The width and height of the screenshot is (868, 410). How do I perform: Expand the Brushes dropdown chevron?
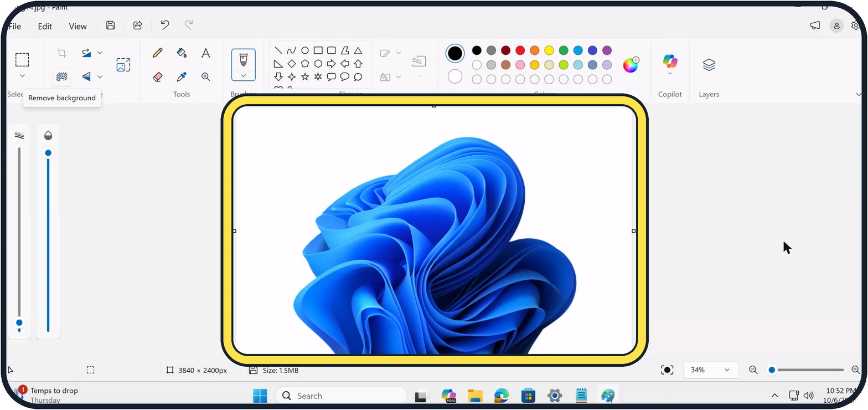[x=243, y=75]
